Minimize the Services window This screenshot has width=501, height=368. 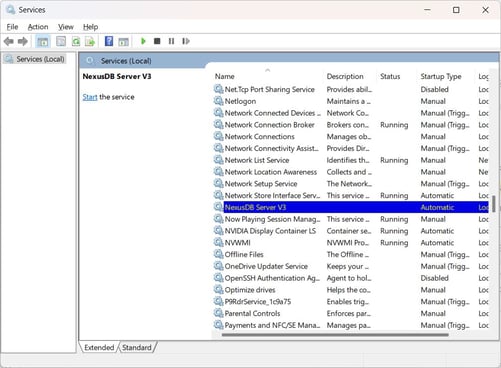(427, 10)
